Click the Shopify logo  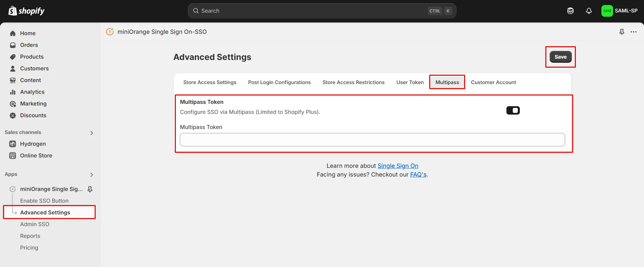(x=26, y=11)
